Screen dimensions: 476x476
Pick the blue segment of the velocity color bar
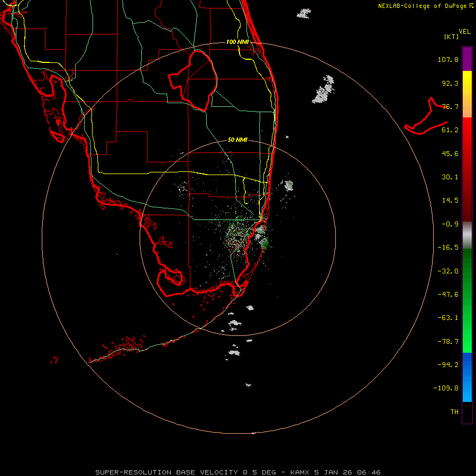tap(467, 377)
